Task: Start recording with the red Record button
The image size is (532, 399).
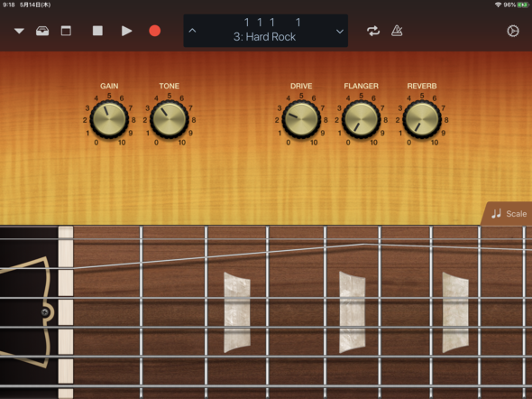Action: [155, 31]
